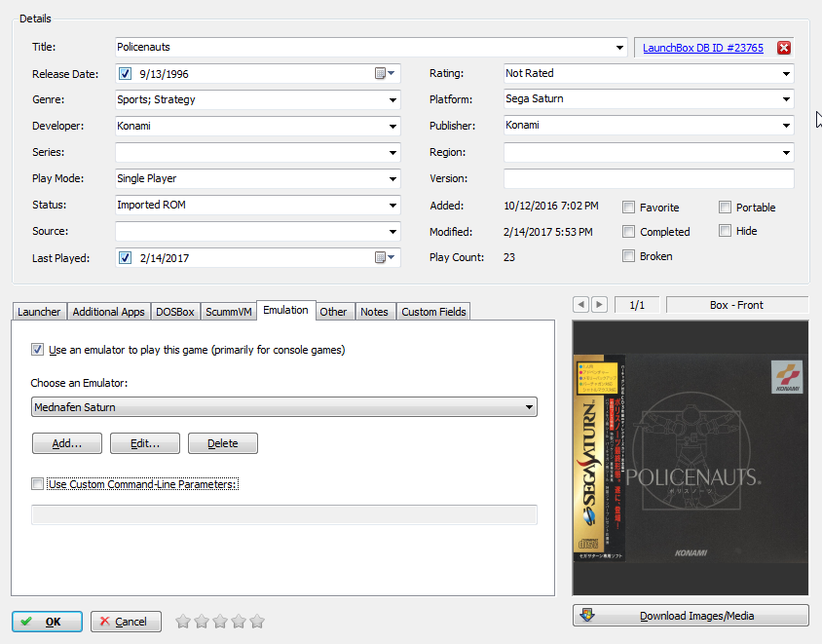Confirm changes with the OK button
Screen dimensions: 822x644
47,622
